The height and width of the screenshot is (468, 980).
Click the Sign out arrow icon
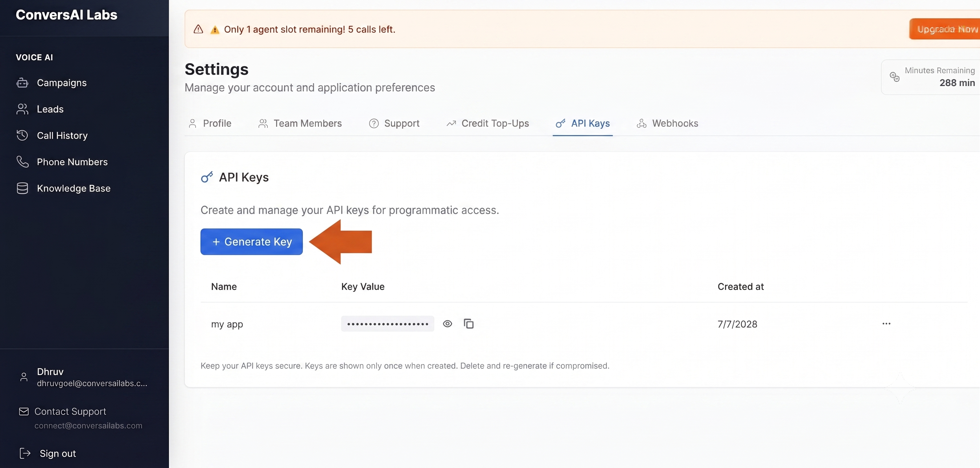click(x=25, y=453)
